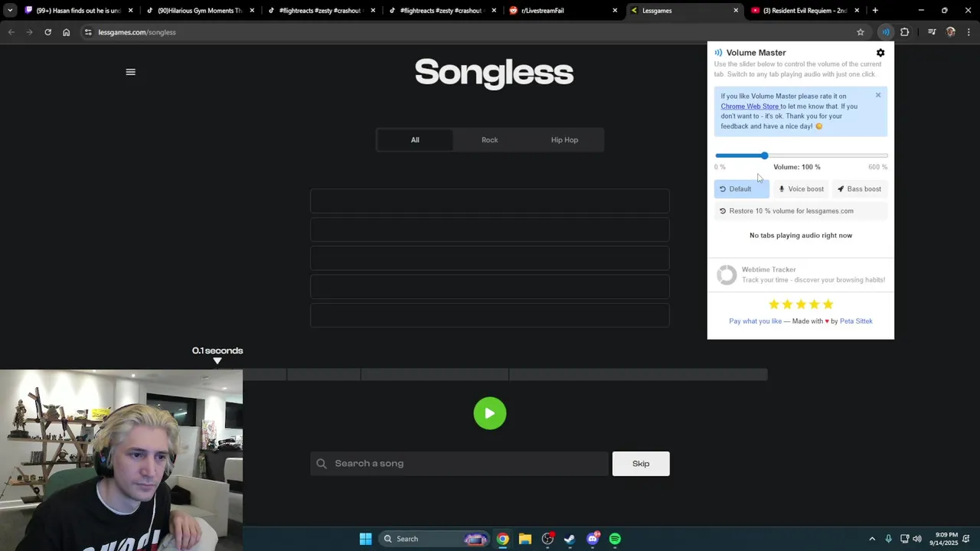Viewport: 980px width, 551px height.
Task: Open the Chrome Web Store link
Action: [x=750, y=106]
